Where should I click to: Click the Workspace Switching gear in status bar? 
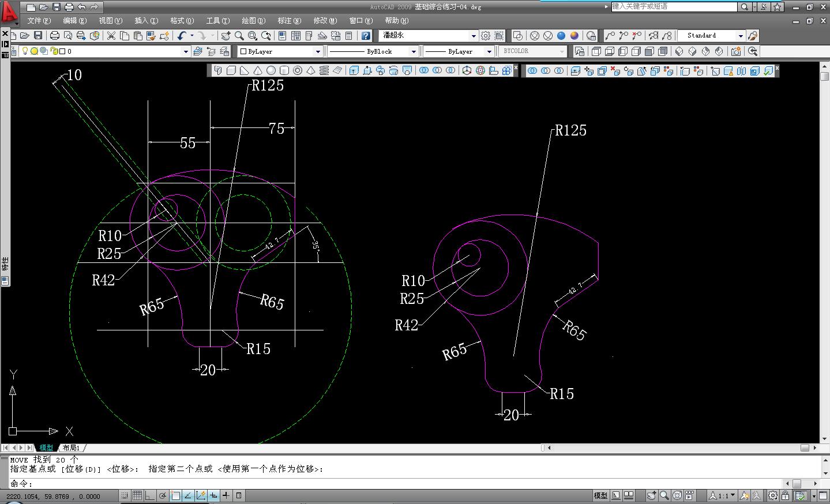coord(773,495)
